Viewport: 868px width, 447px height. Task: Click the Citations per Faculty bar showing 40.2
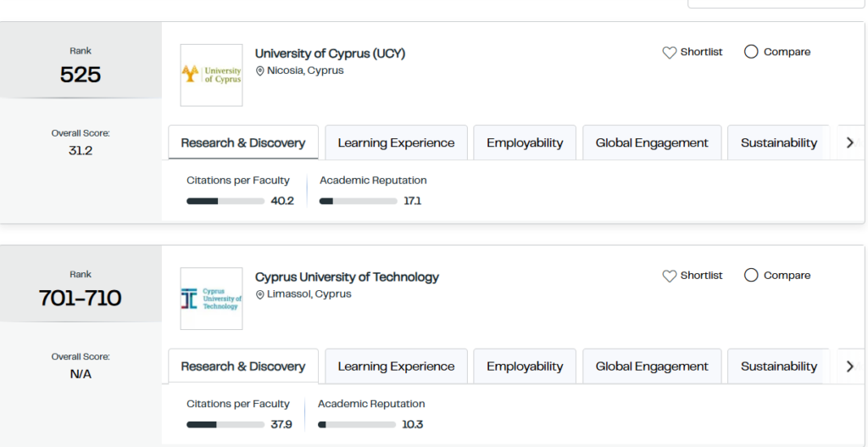[225, 201]
